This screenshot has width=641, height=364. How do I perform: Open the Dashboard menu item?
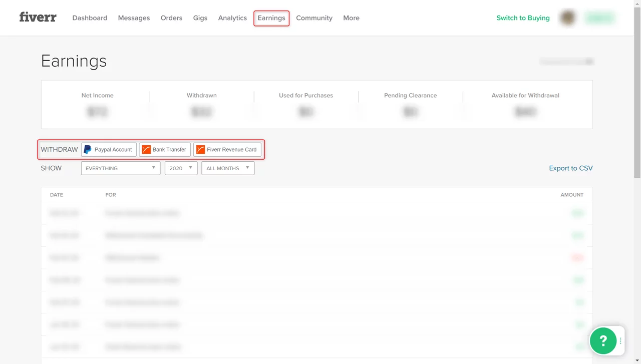(90, 18)
